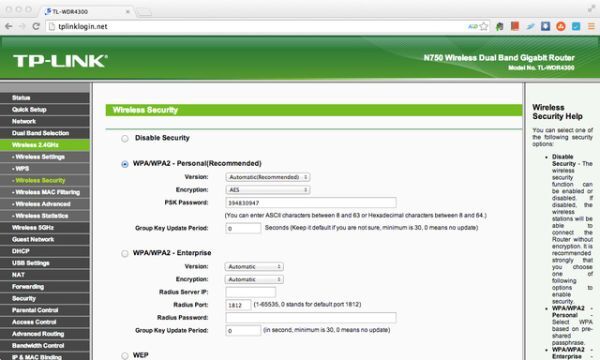
Task: Click the TP-LINK logo
Action: click(60, 61)
